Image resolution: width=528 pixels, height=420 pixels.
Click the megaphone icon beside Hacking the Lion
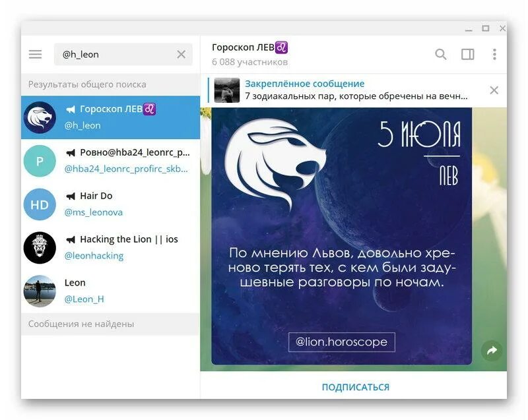coord(71,239)
